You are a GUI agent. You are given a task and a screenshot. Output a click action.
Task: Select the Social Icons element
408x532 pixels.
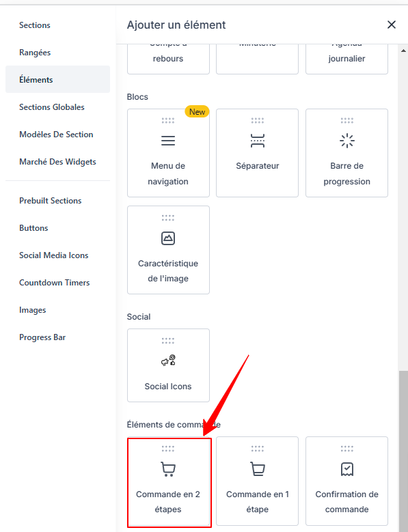pyautogui.click(x=168, y=365)
